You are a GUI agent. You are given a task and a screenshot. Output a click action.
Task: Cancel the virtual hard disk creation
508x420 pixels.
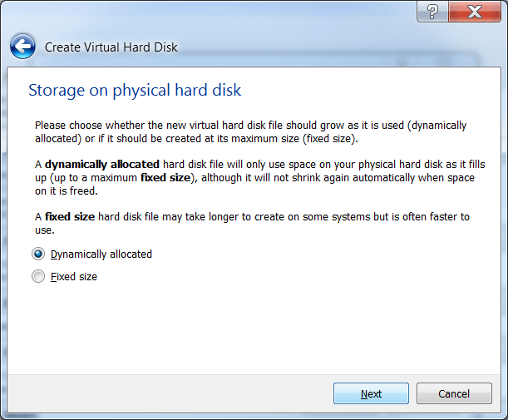(x=454, y=393)
